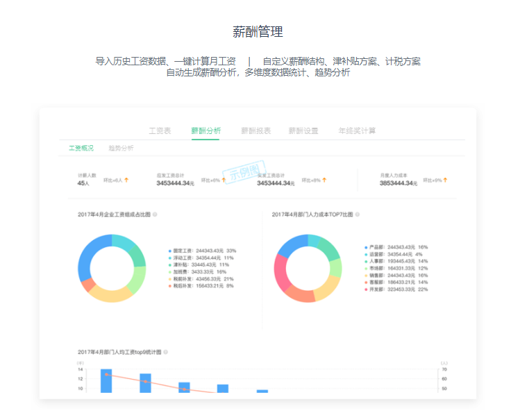520x420 pixels.
Task: Click the 税前补发 legend entry
Action: click(x=201, y=279)
